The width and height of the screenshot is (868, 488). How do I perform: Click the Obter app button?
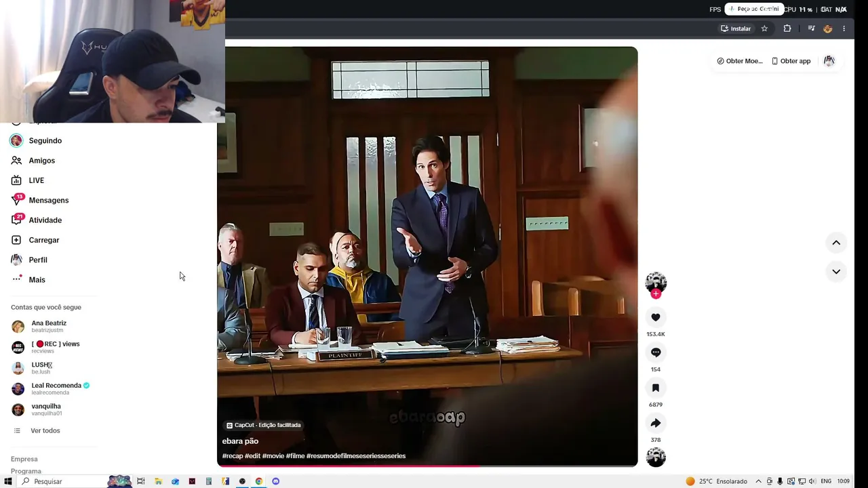coord(791,61)
